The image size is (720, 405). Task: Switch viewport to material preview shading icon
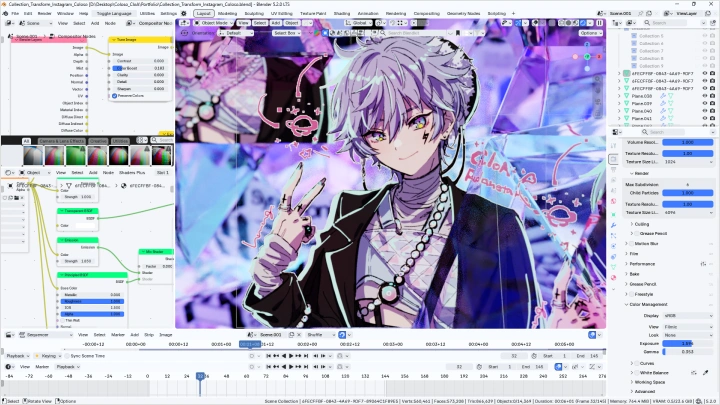click(576, 22)
